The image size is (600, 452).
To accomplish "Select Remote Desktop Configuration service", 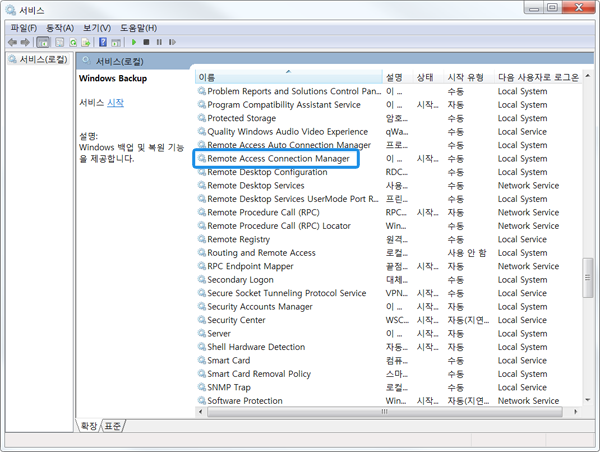I will coord(267,172).
